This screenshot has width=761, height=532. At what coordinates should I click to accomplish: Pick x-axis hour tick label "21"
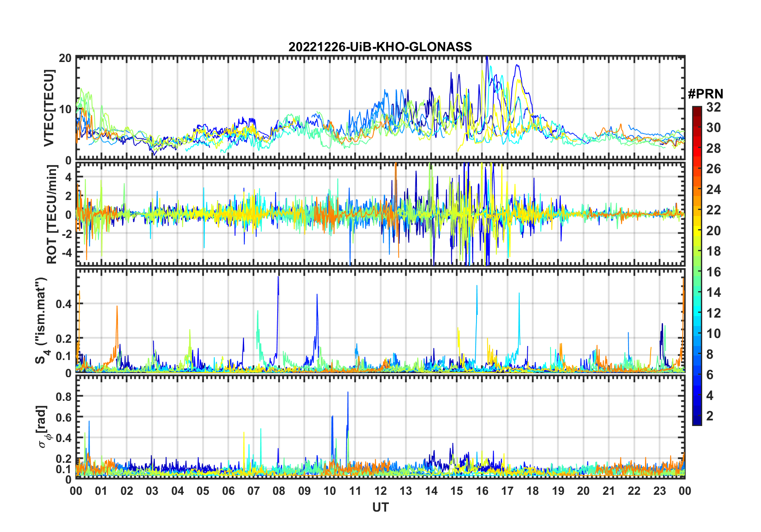(x=609, y=491)
